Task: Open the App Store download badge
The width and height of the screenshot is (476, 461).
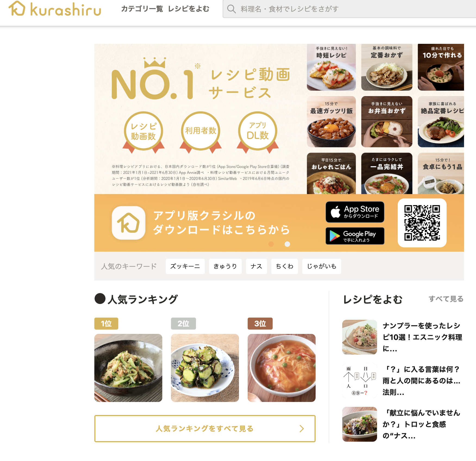Action: coord(355,212)
